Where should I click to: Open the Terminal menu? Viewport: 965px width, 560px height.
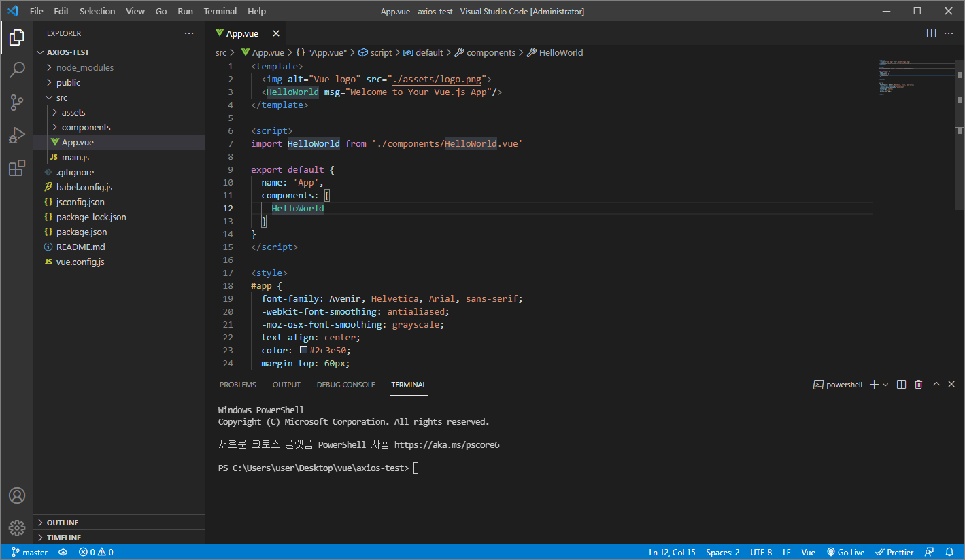click(x=220, y=11)
